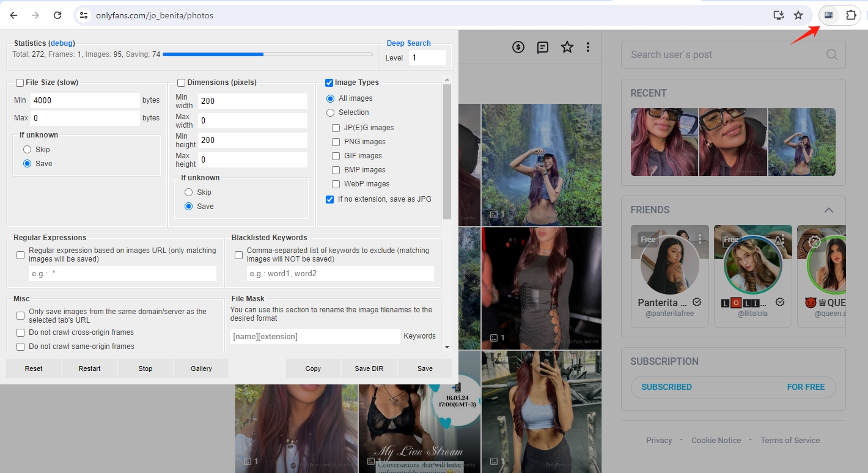
Task: Collapse the Friends section chevron
Action: point(829,210)
